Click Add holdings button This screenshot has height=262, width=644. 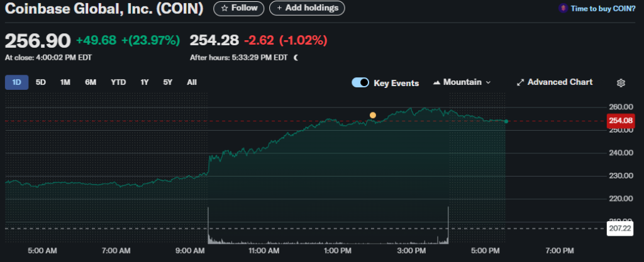click(x=307, y=8)
